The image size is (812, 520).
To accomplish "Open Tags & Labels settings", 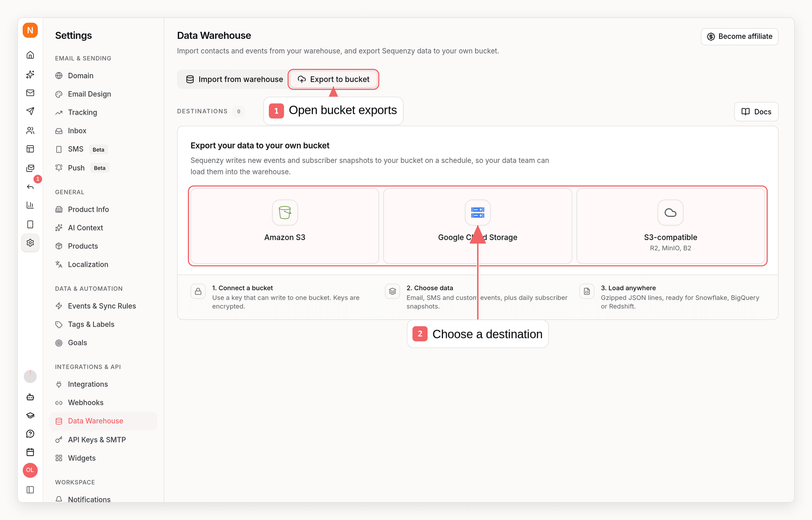I will (x=103, y=324).
